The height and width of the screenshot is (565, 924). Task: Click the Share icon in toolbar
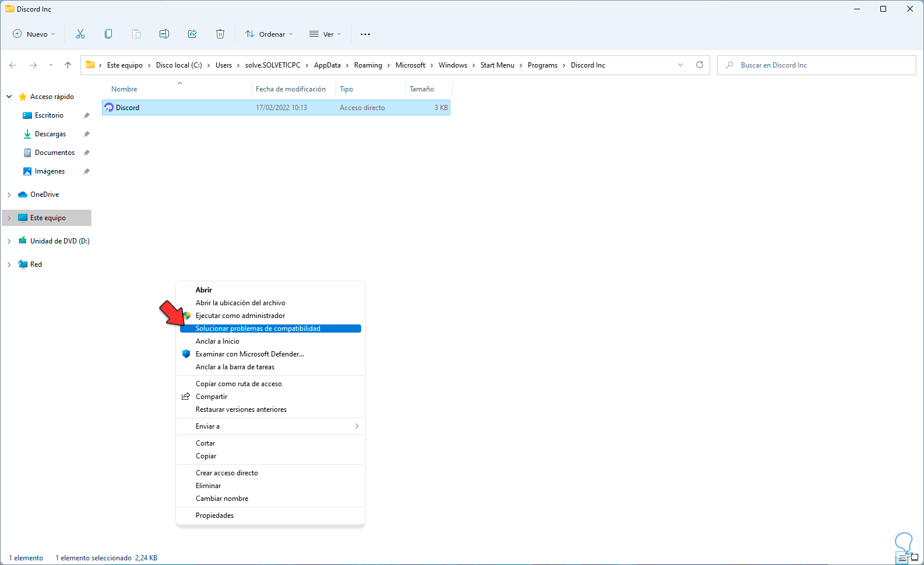(192, 34)
